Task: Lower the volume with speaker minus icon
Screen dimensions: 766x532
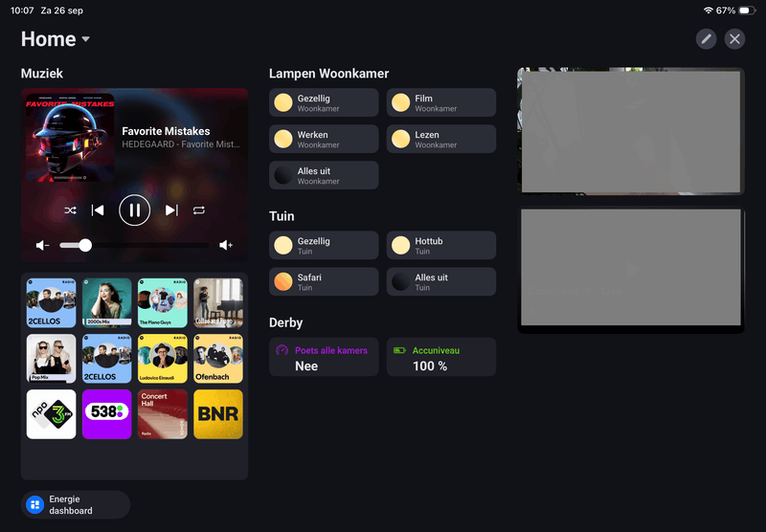Action: (42, 245)
